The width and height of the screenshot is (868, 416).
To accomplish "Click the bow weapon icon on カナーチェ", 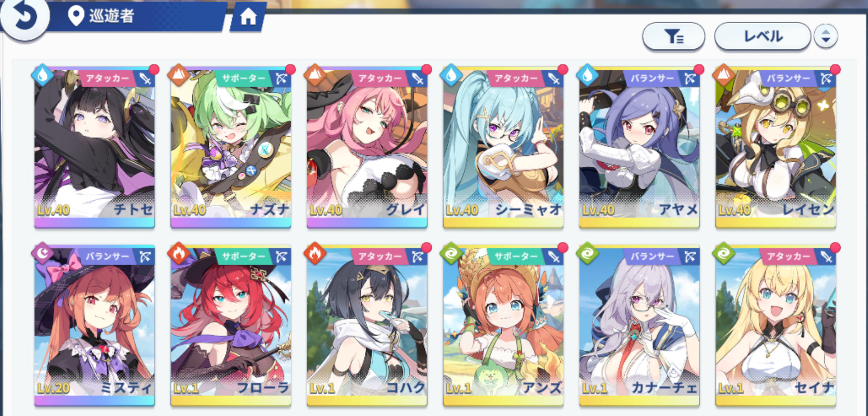I will pos(690,257).
